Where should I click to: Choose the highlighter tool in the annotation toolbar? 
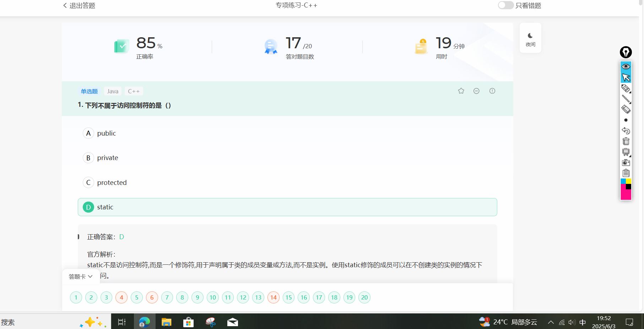coord(626,88)
